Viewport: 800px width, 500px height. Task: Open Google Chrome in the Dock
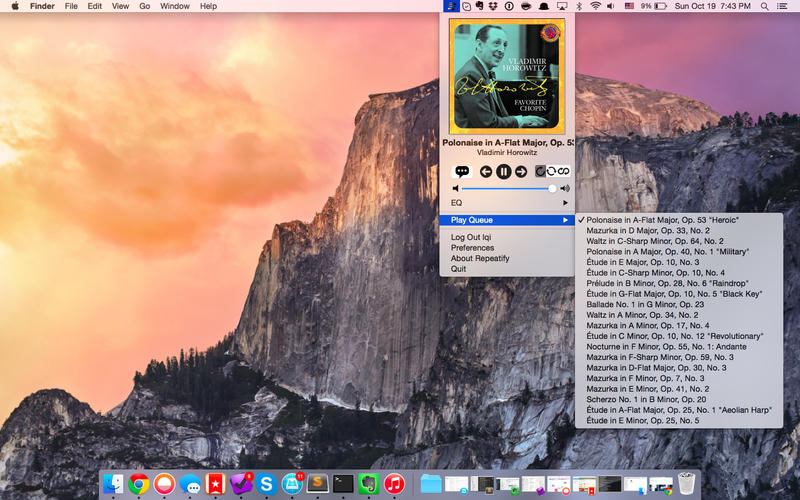click(138, 484)
